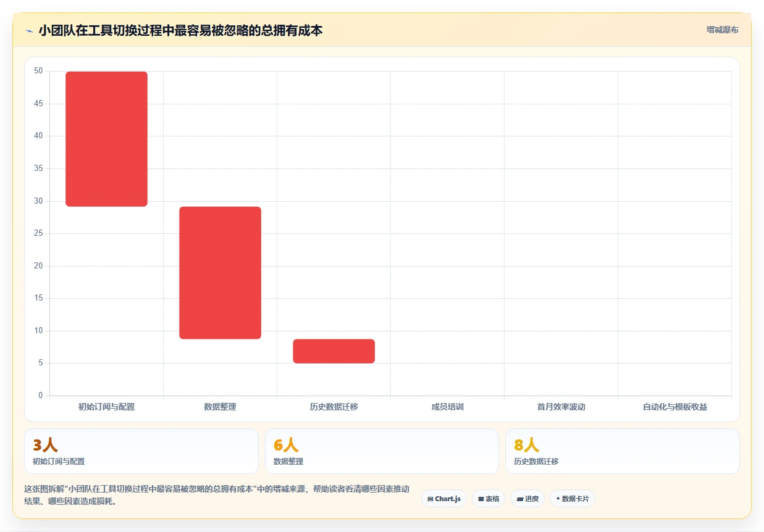Click the 首月效率波动 x-axis label

pos(561,407)
